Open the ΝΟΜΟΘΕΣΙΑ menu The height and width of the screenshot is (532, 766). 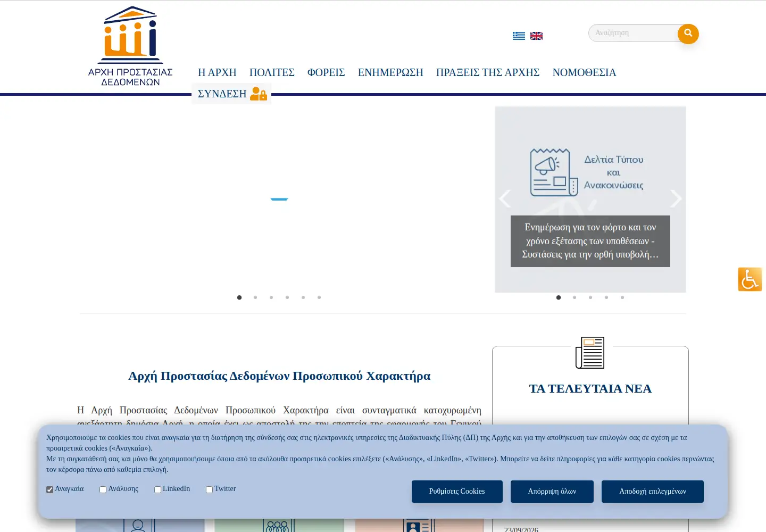click(584, 72)
